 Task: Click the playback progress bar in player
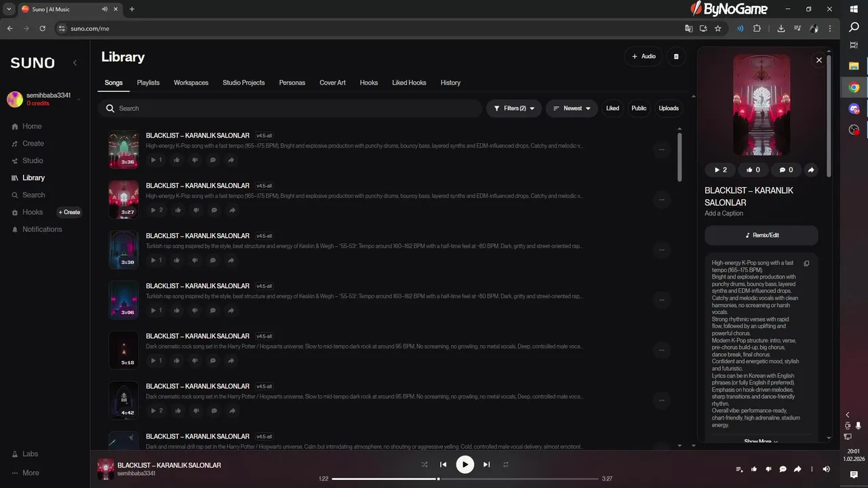[465, 479]
